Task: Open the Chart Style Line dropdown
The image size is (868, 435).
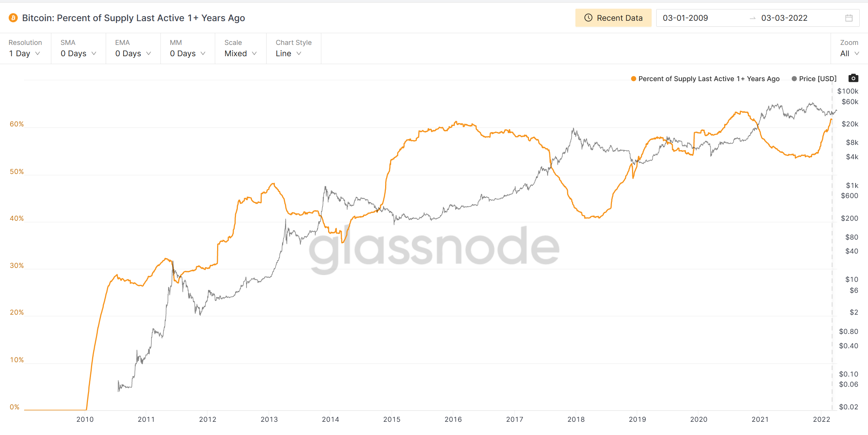Action: tap(288, 54)
